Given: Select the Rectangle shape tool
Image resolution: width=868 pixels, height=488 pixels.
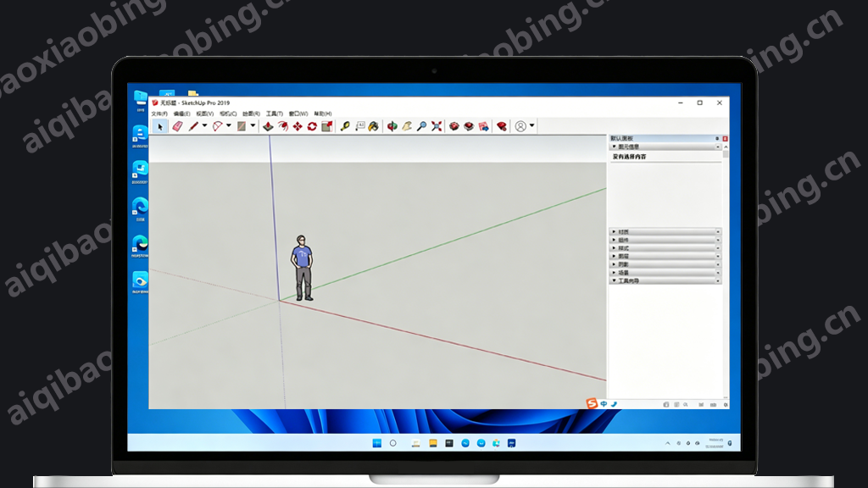Looking at the screenshot, I should click(242, 127).
